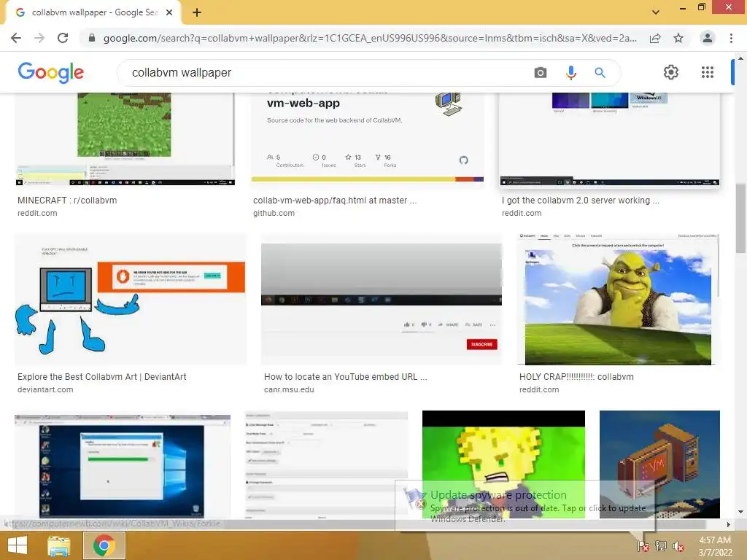The width and height of the screenshot is (747, 560).
Task: Click the page vertical scrollbar thumb
Action: click(x=740, y=219)
